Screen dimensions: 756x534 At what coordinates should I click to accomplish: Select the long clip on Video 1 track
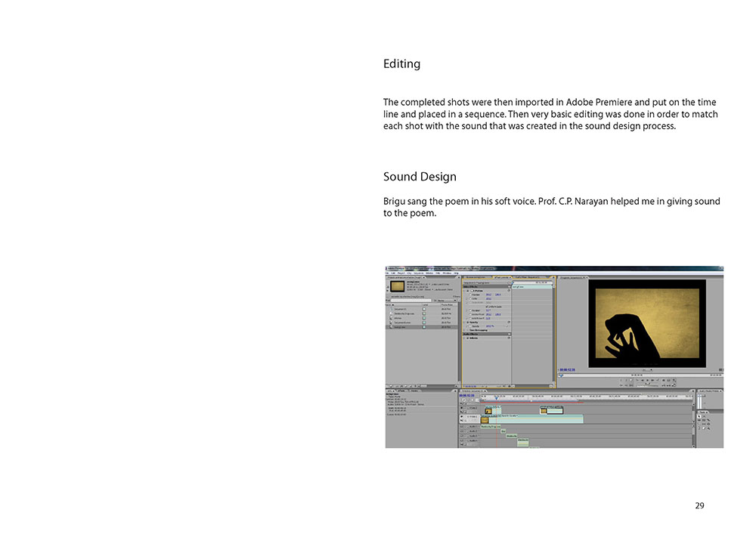coord(532,419)
